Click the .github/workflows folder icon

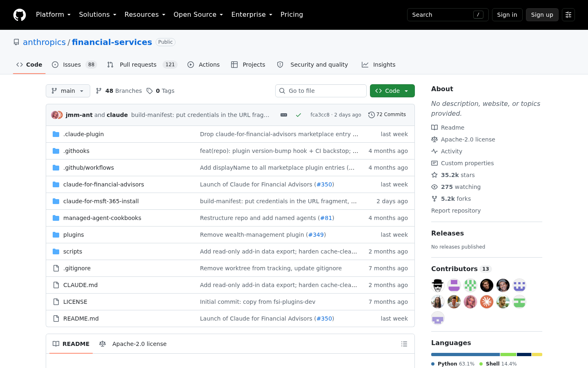point(56,168)
